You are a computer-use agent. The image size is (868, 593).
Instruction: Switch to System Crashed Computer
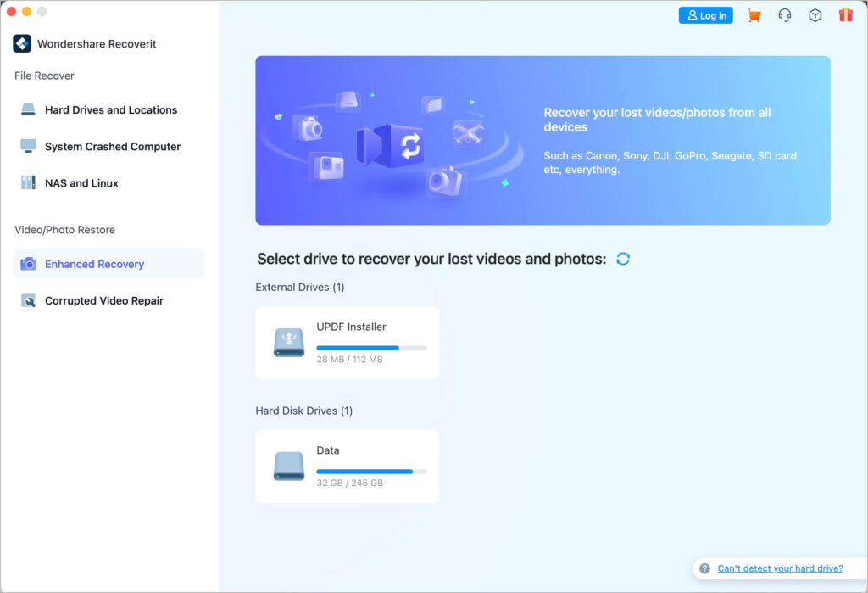tap(112, 146)
